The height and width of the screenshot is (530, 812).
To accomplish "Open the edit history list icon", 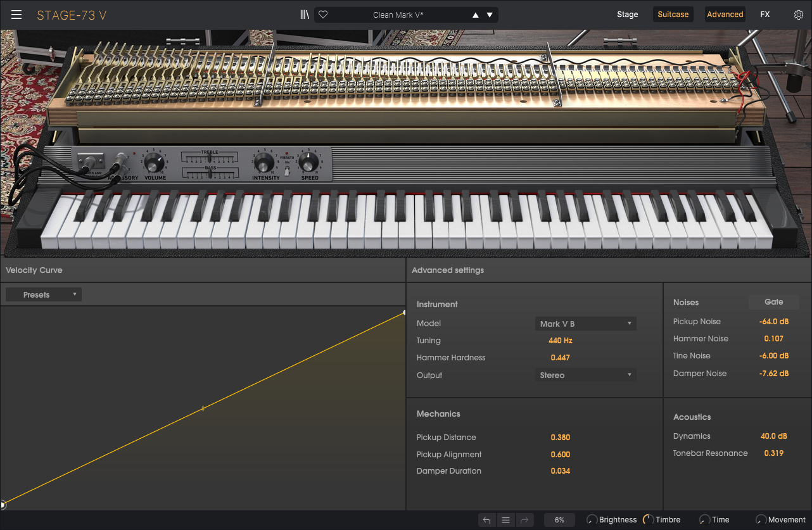I will (505, 520).
